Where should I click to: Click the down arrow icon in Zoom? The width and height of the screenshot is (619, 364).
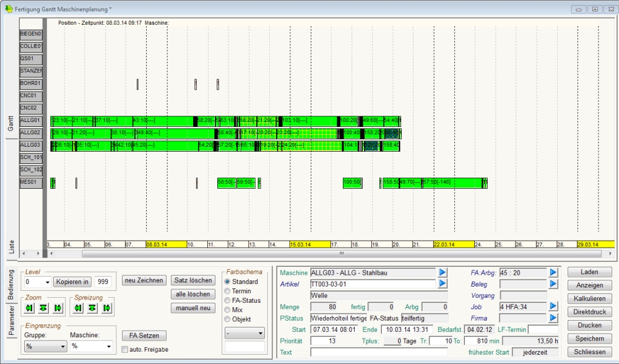[x=43, y=308]
